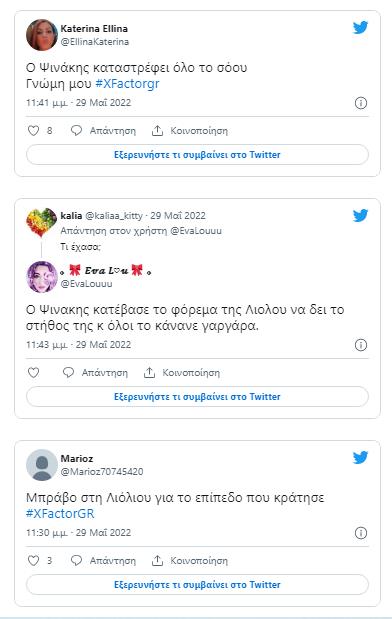Like Marioz's tweet with the heart icon

pos(34,561)
